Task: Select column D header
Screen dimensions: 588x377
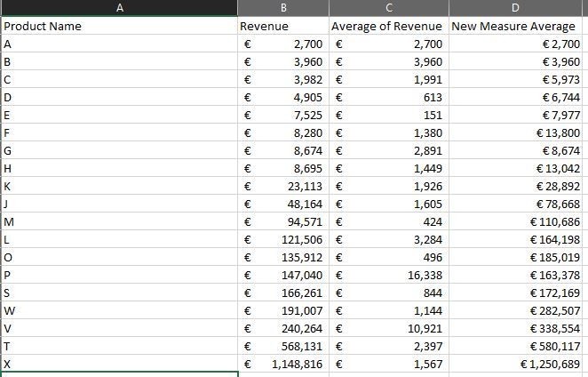Action: click(x=515, y=8)
